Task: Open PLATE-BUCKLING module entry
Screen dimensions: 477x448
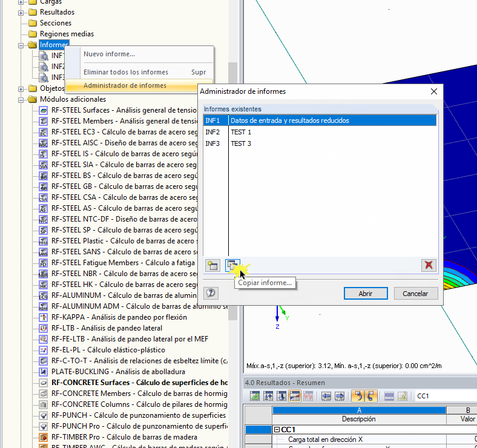Action: (118, 372)
